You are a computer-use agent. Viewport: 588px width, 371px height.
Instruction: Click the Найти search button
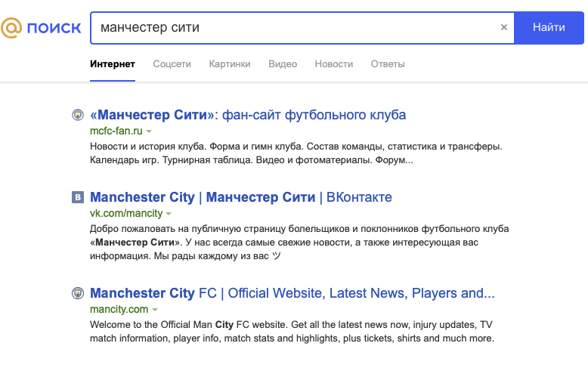coord(548,28)
